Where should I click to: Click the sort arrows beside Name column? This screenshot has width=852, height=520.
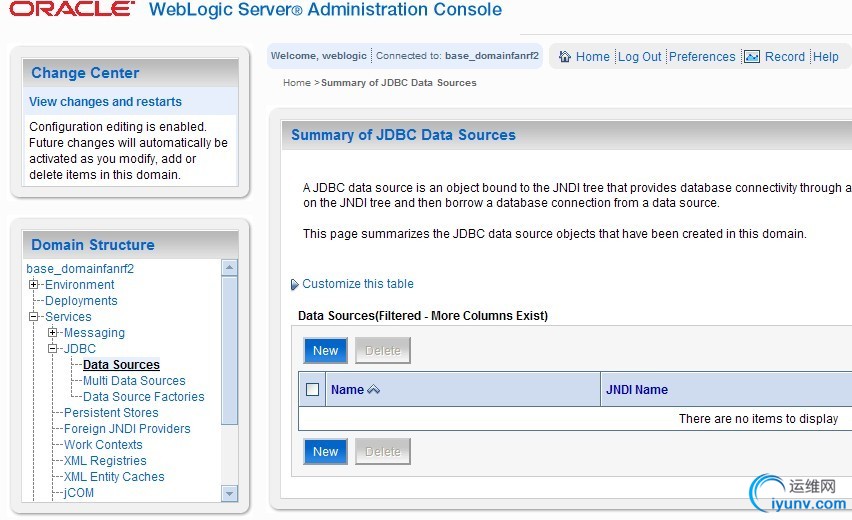(374, 390)
